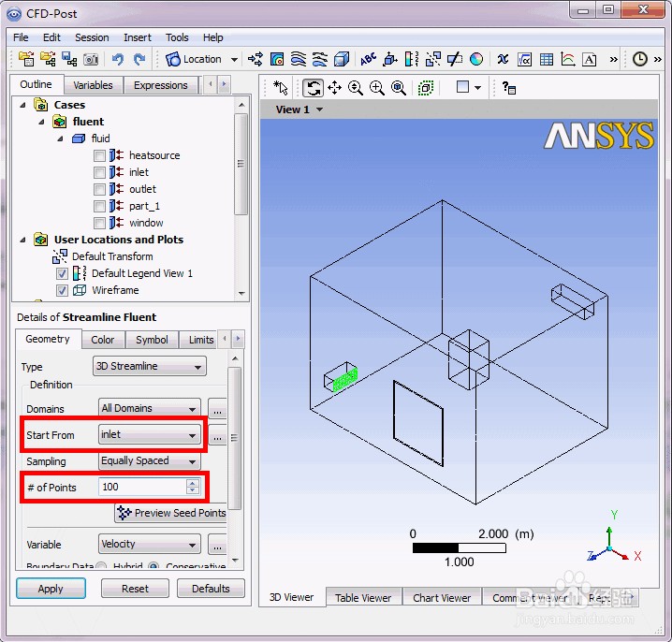
Task: Collapse User Locations and Plots node
Action: coord(22,240)
